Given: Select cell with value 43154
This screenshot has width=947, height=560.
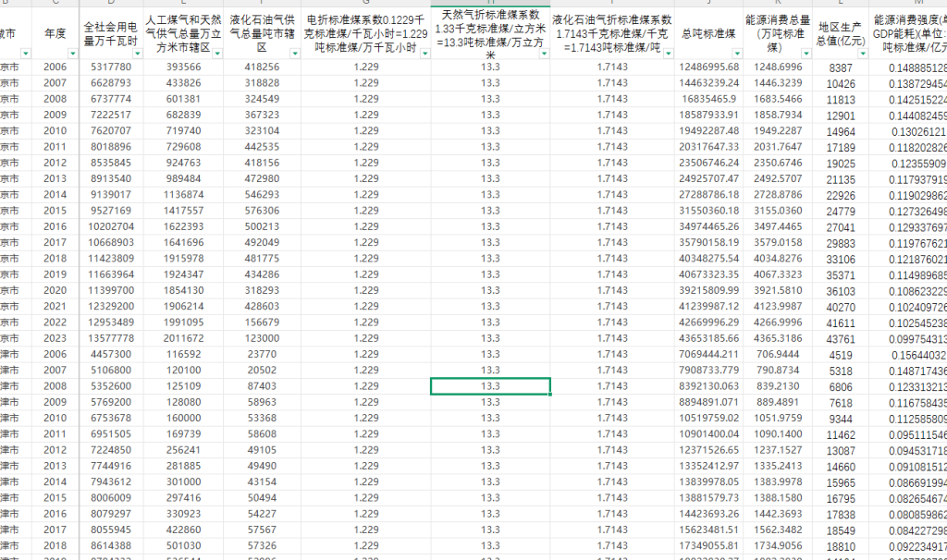Looking at the screenshot, I should (x=262, y=482).
